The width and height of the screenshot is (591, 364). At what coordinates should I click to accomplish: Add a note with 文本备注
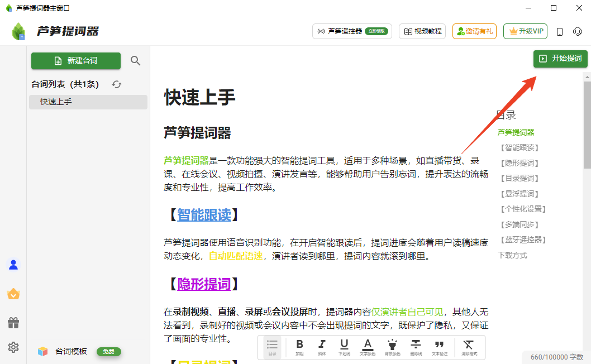coord(440,347)
